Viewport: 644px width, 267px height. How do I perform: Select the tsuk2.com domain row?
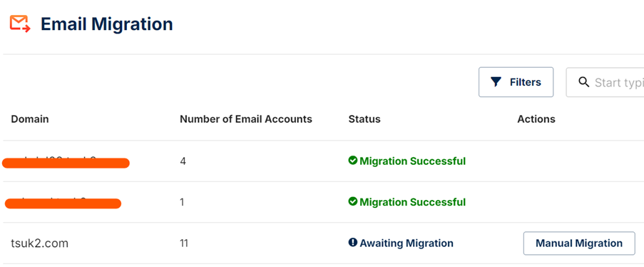click(322, 243)
